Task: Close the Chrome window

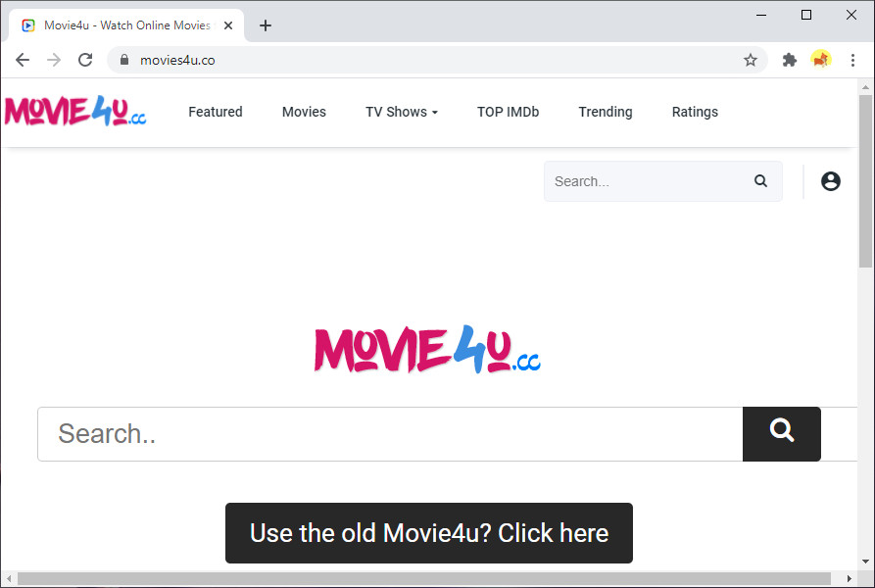Action: point(851,15)
